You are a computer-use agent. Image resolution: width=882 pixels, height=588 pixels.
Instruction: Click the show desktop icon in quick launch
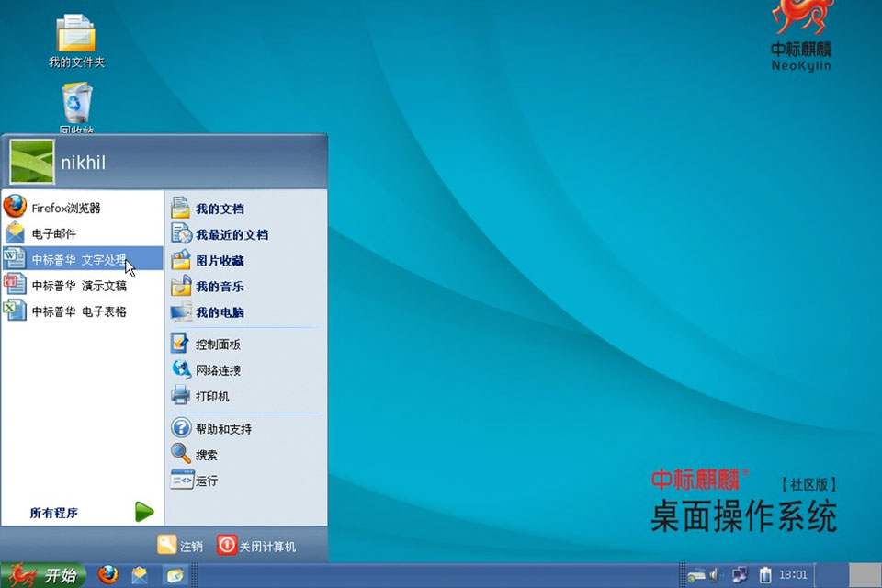[x=175, y=575]
